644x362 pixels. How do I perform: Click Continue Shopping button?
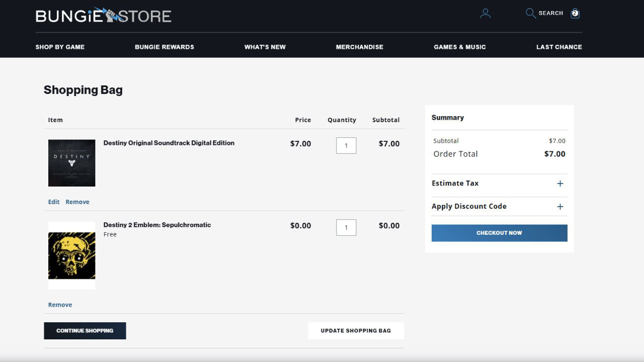click(x=85, y=331)
